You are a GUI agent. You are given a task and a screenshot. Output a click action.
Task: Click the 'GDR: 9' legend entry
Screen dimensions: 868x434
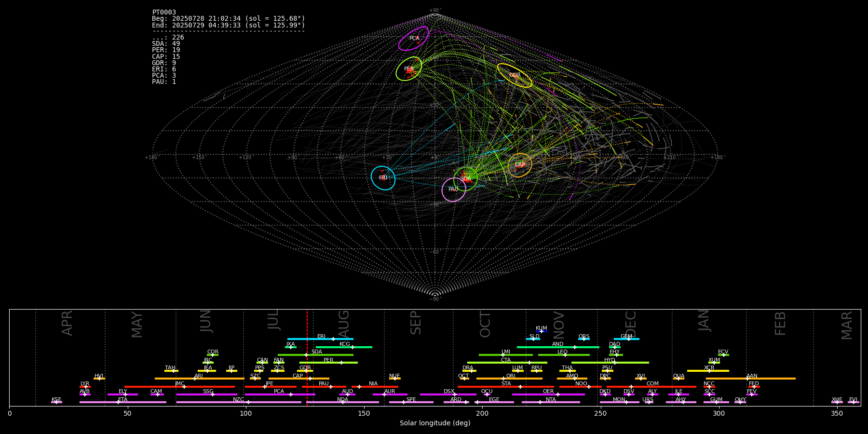pyautogui.click(x=164, y=63)
